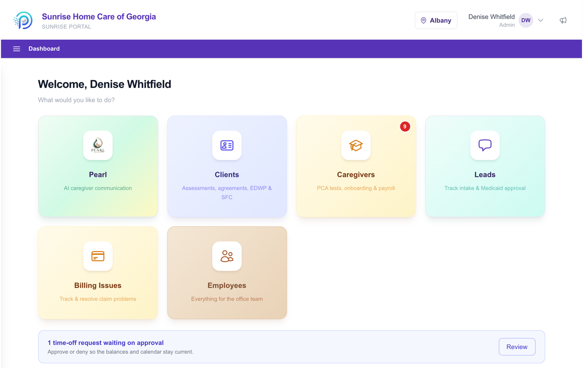
Task: Review the pending time-off request
Action: pyautogui.click(x=517, y=347)
